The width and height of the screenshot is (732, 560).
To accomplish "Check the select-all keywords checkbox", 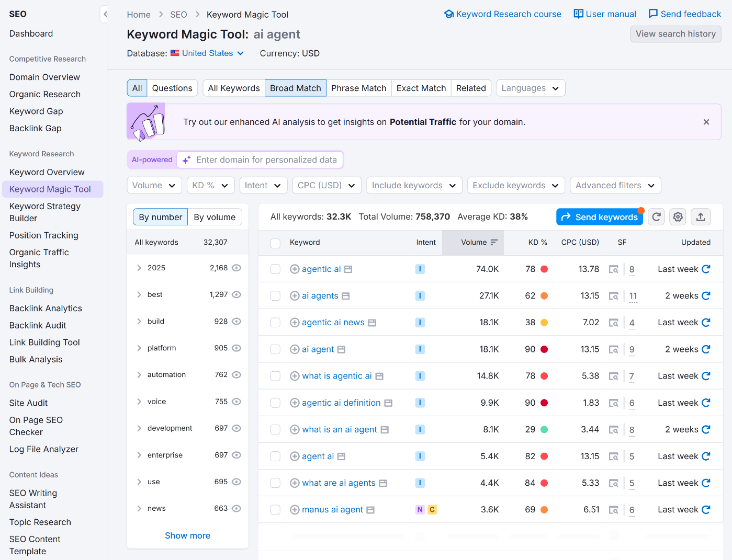I will tap(275, 243).
